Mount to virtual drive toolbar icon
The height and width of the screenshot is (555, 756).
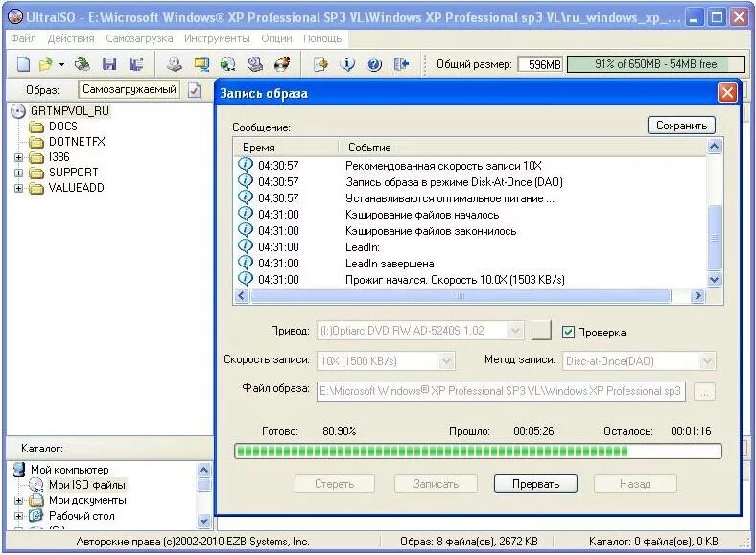pos(254,64)
